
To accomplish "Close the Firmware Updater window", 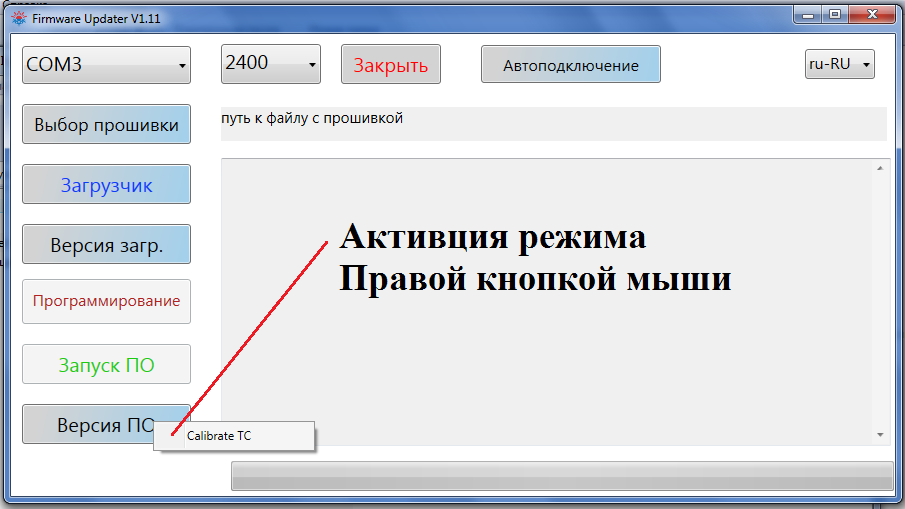I will pos(873,15).
